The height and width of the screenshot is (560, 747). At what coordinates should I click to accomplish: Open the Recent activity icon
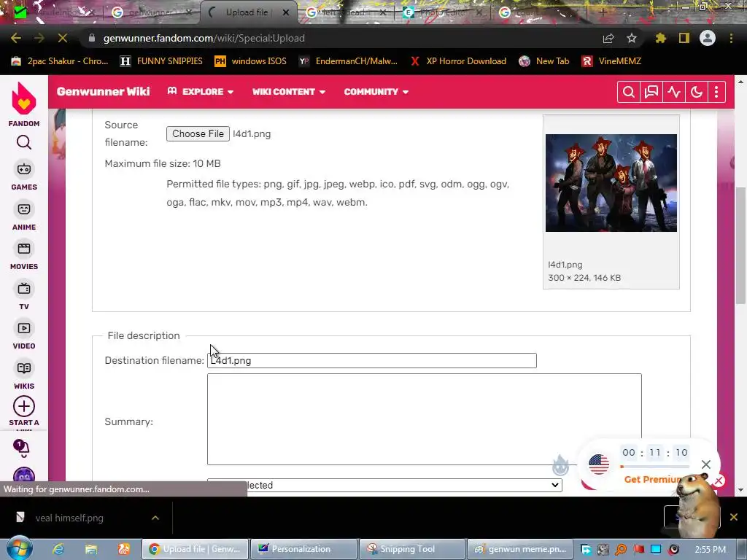[x=674, y=92]
